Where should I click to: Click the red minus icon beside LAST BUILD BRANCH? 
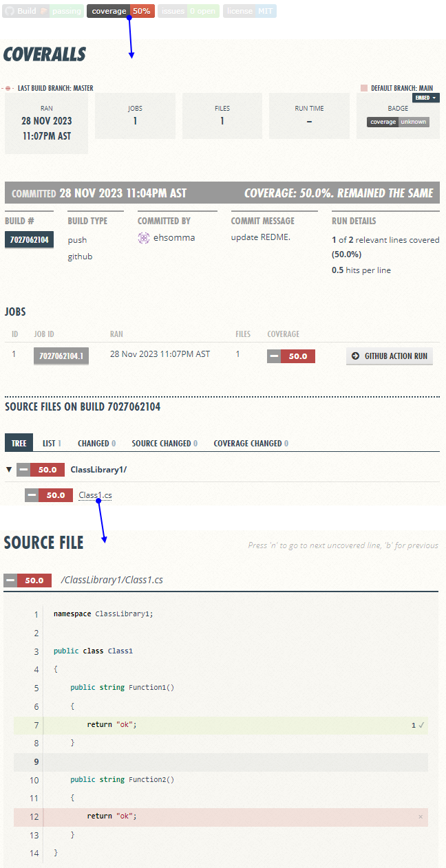[x=8, y=88]
